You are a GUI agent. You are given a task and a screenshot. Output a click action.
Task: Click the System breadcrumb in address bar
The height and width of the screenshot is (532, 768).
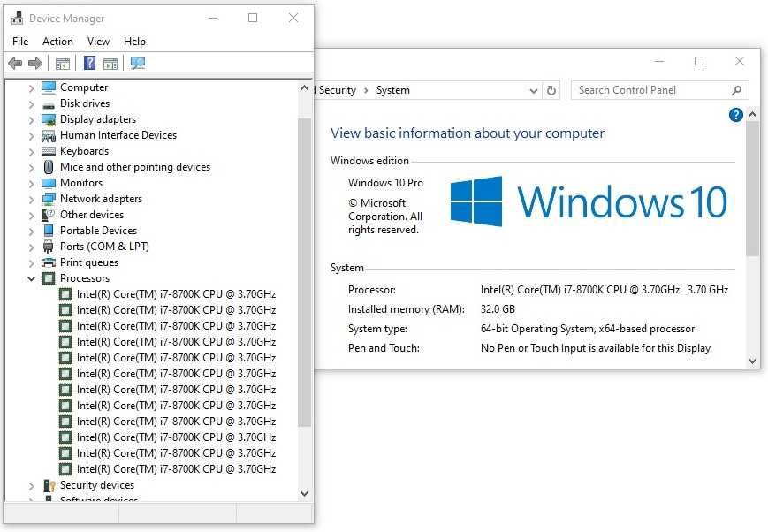pyautogui.click(x=392, y=90)
